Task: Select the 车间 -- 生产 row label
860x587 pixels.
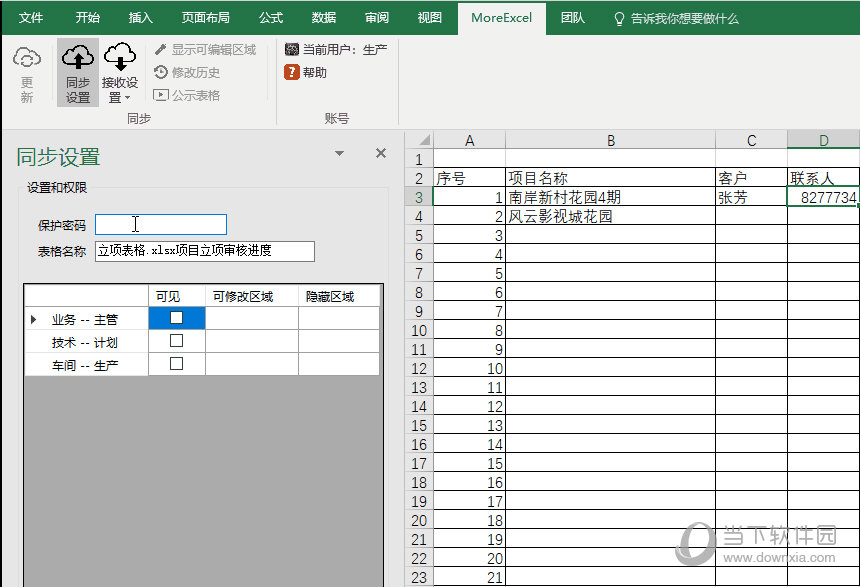Action: coord(86,365)
